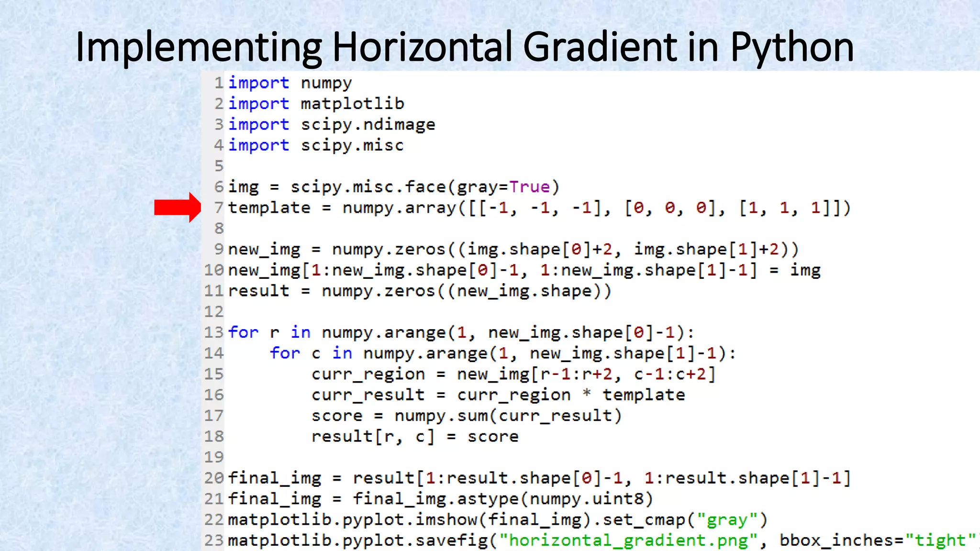Screen dimensions: 980x551
Task: Click the 'for c in numpy.arange' loop line
Action: coord(503,353)
